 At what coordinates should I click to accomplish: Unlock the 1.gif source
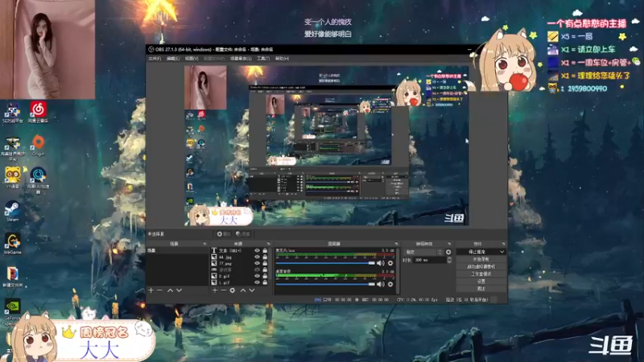(x=265, y=282)
